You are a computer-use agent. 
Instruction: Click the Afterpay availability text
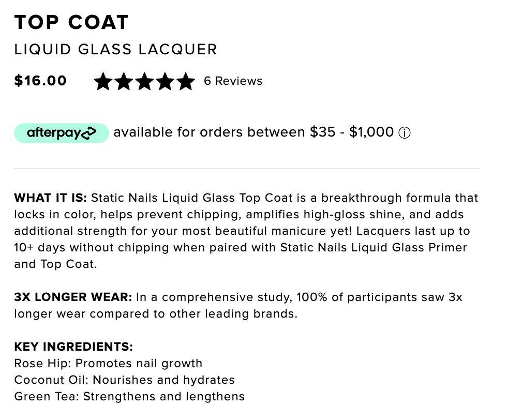point(253,132)
